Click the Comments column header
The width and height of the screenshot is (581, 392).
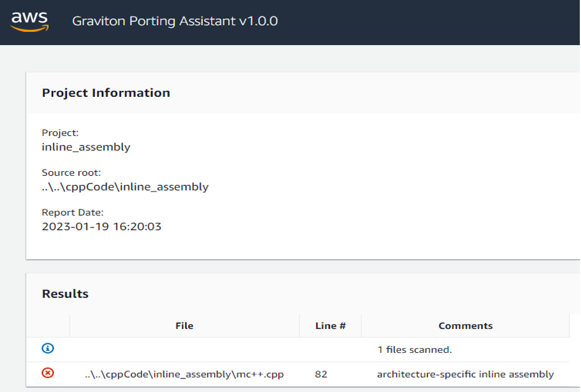466,325
